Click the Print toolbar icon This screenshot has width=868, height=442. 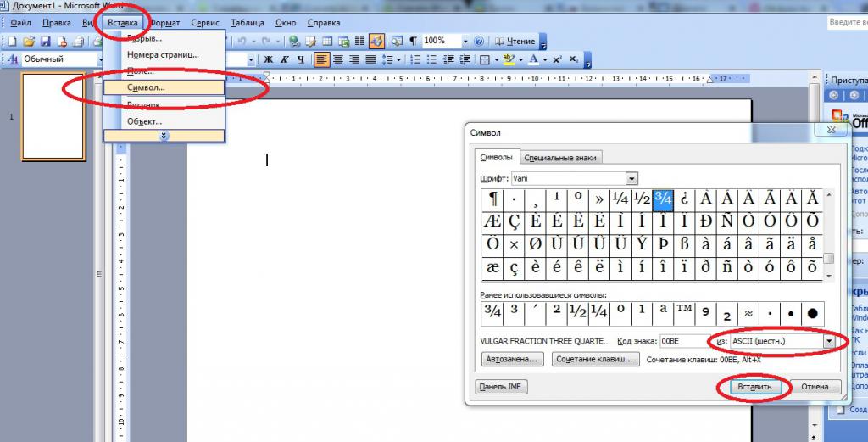(x=79, y=41)
